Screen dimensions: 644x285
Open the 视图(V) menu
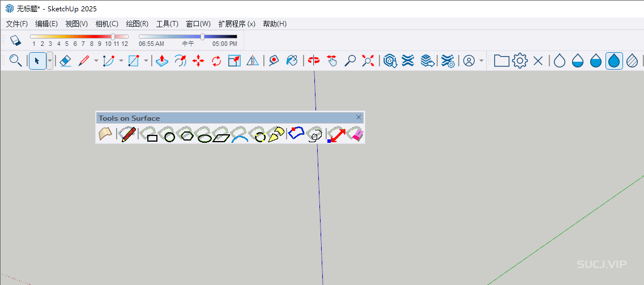(77, 24)
